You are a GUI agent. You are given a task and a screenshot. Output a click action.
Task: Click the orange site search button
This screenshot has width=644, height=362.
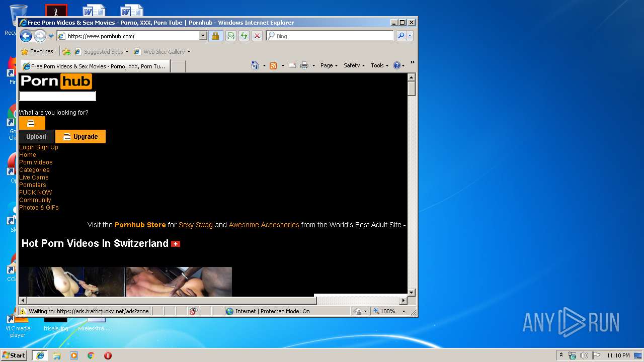(x=32, y=123)
